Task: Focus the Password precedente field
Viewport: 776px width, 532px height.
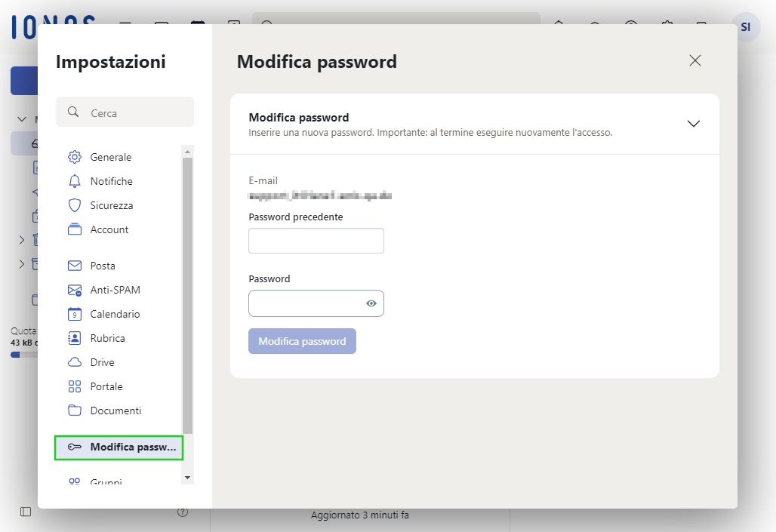Action: point(316,241)
